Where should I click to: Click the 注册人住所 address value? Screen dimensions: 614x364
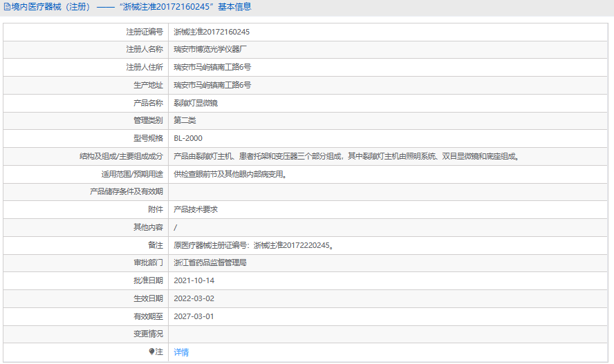tap(212, 67)
